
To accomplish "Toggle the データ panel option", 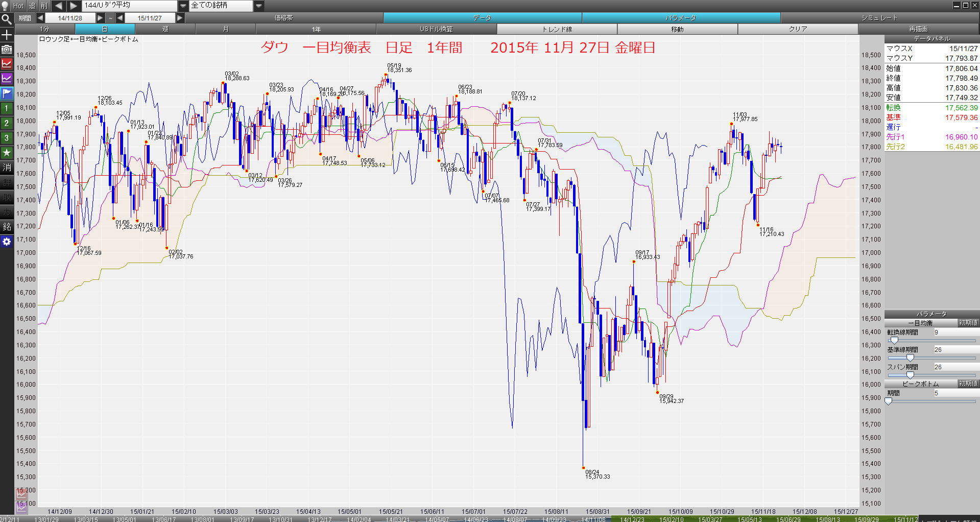I will [482, 18].
